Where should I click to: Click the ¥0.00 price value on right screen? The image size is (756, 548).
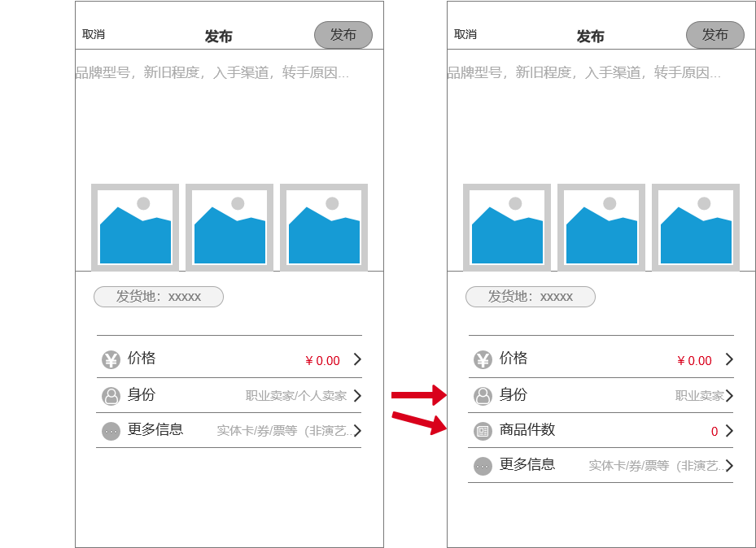[693, 359]
